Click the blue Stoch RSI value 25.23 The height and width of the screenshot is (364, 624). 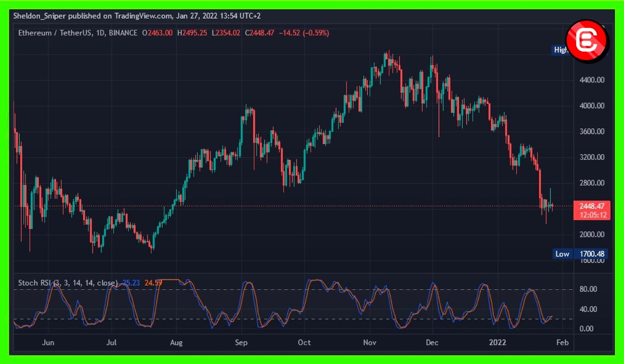[131, 283]
